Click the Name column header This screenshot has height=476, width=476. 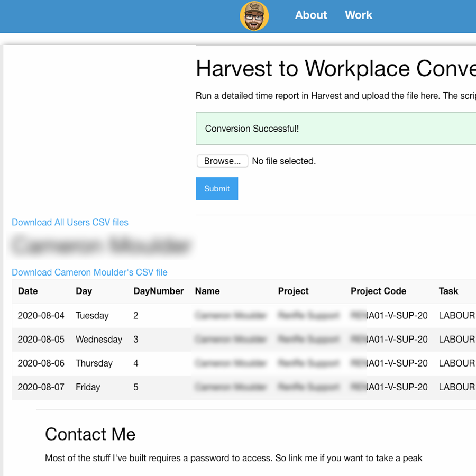coord(207,291)
